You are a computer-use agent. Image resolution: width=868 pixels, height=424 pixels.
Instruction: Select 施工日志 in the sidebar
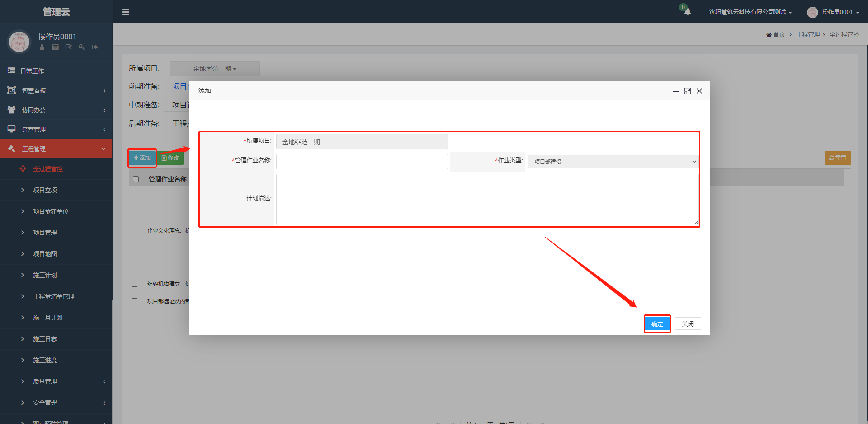click(45, 339)
